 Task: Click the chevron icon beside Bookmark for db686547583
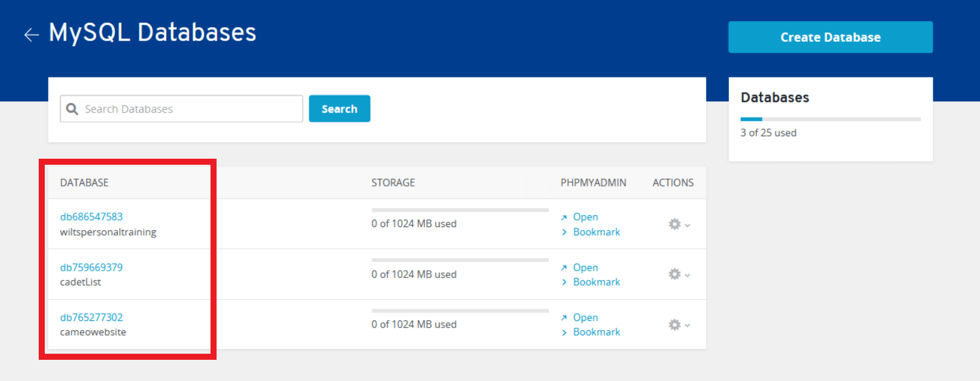564,233
